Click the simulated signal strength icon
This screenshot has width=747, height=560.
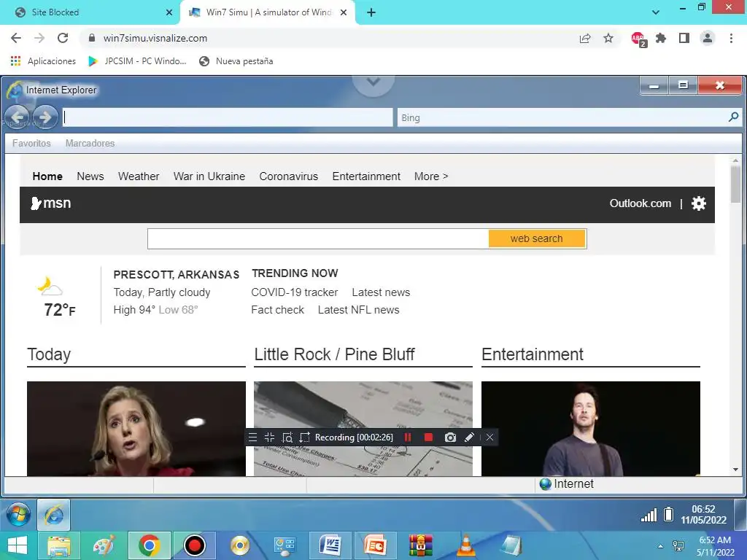pos(649,516)
